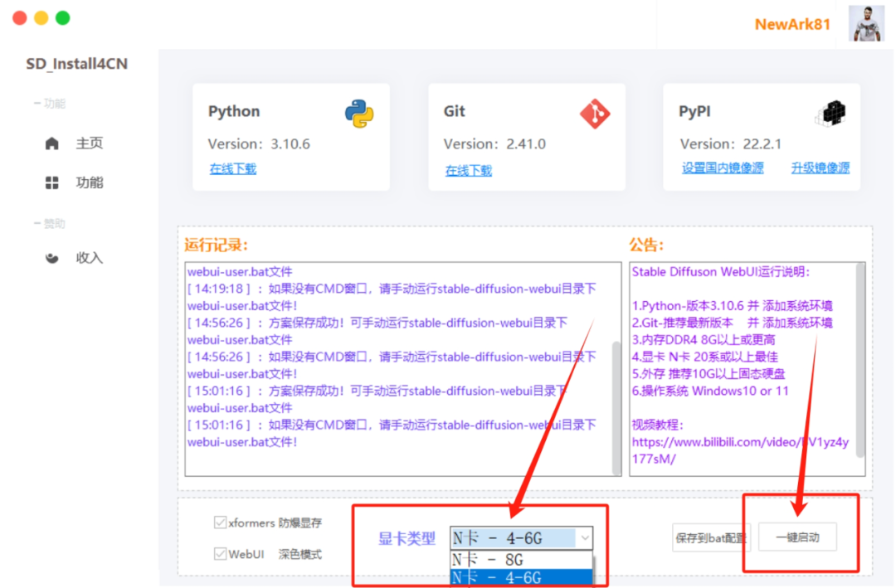Click Git Version: 2.41.0 text
896x588 pixels.
coord(494,144)
